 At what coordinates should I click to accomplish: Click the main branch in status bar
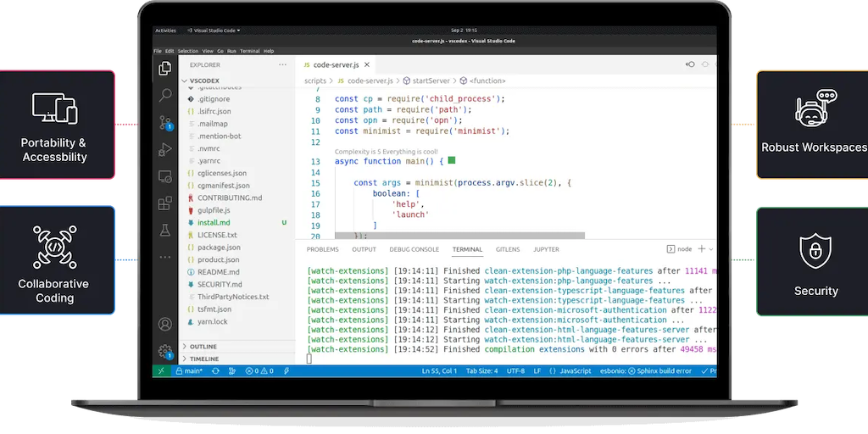(192, 371)
